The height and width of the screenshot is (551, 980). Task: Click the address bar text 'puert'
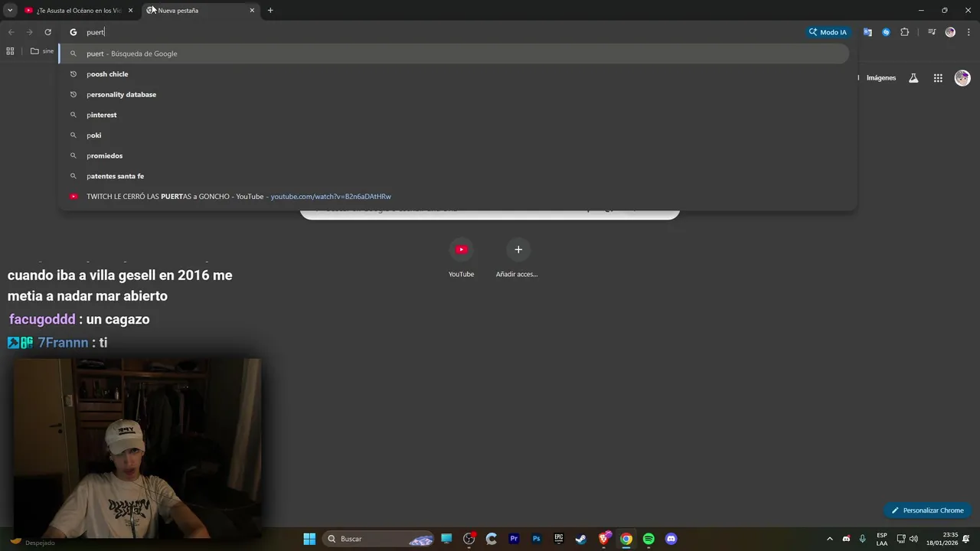95,32
